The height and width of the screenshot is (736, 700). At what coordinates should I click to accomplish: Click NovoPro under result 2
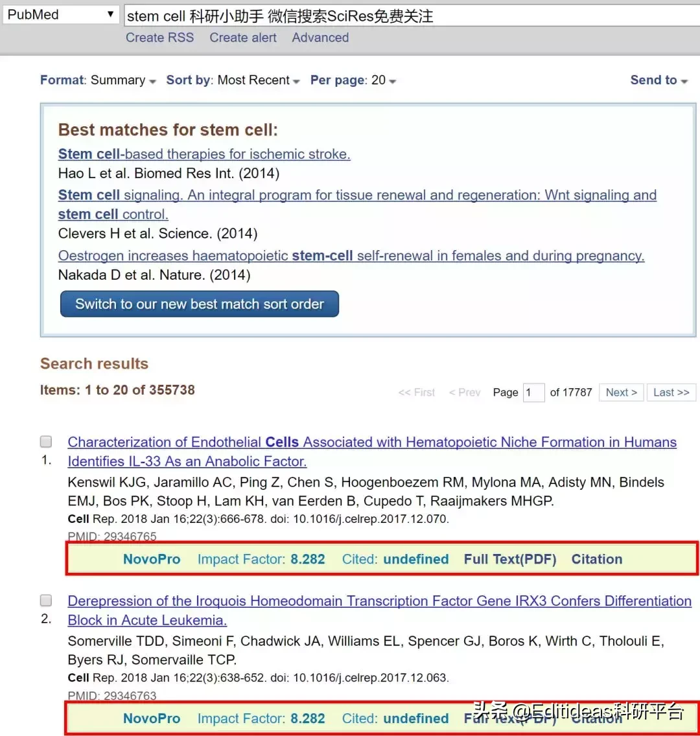click(152, 718)
